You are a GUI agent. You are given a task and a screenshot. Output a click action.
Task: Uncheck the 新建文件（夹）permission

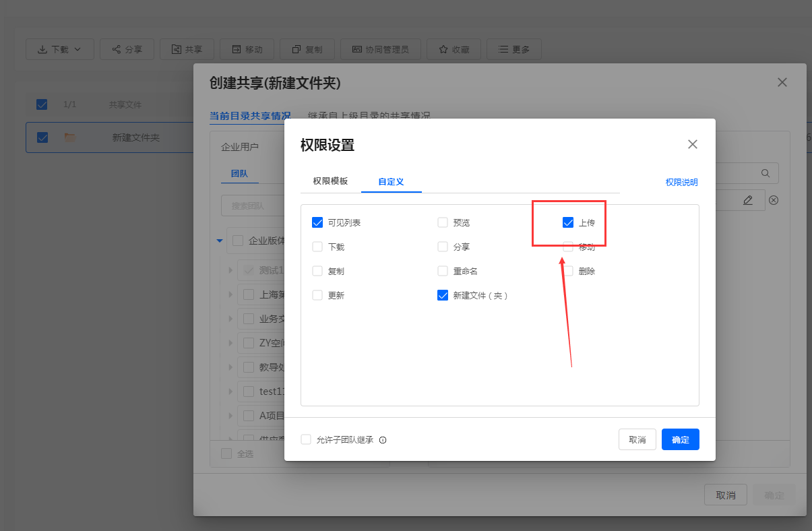[x=443, y=295]
